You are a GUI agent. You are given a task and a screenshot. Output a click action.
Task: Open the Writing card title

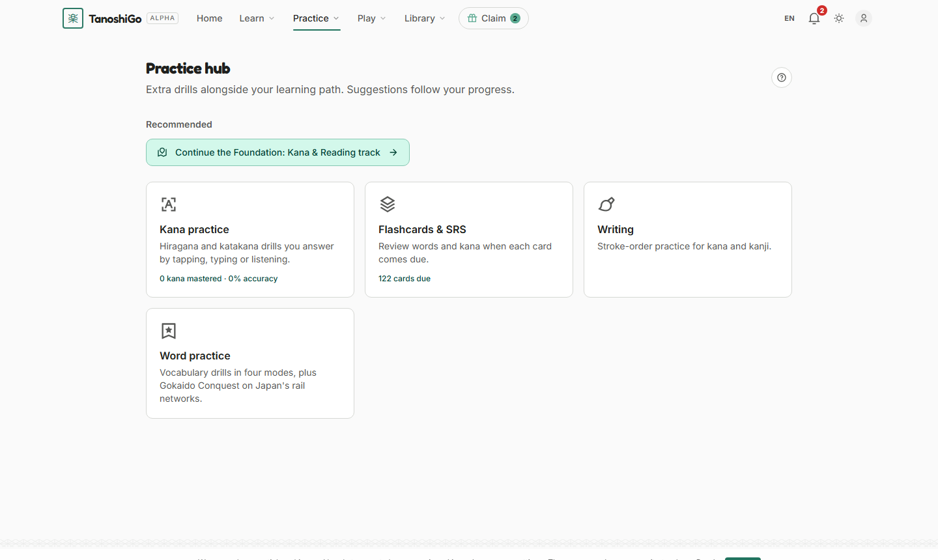pyautogui.click(x=616, y=229)
